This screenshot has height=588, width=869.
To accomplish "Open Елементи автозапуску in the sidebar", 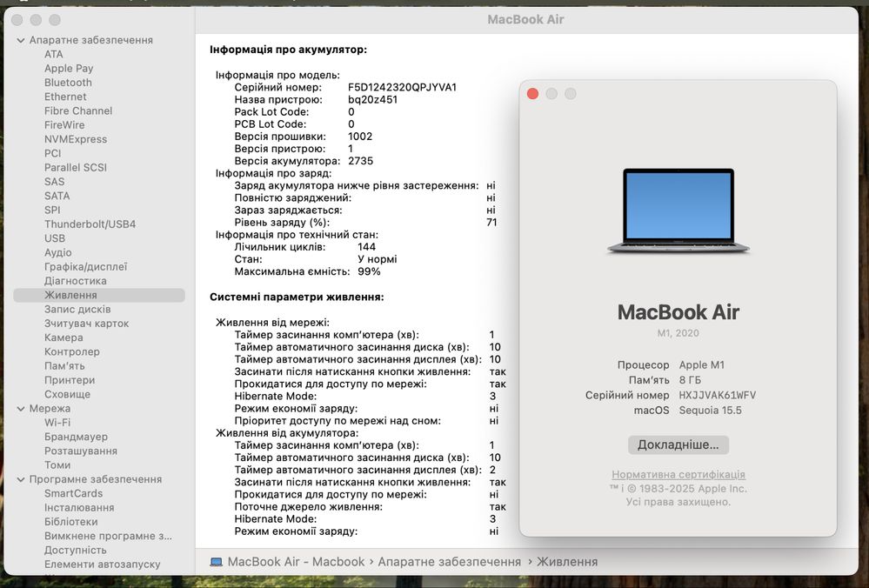I will coord(103,565).
